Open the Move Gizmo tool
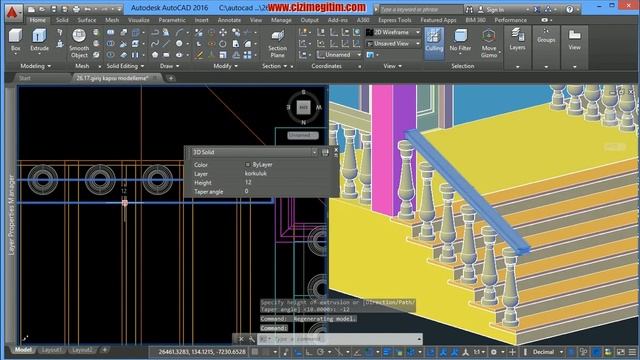 (489, 43)
